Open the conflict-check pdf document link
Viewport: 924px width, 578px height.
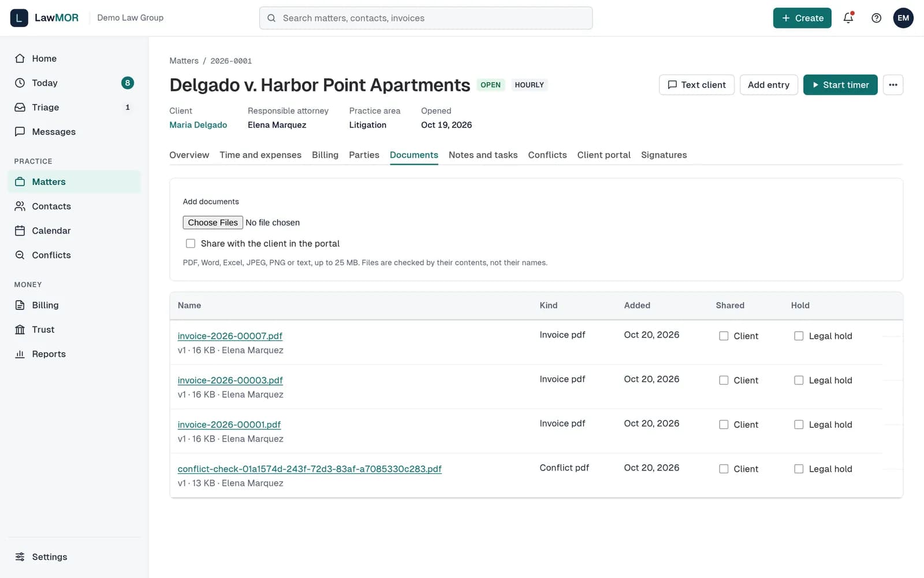310,469
